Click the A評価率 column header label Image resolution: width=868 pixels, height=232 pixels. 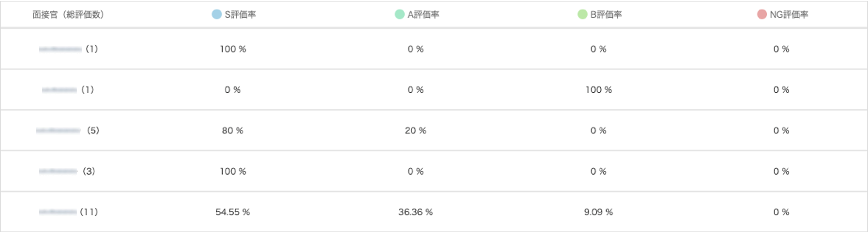[423, 14]
